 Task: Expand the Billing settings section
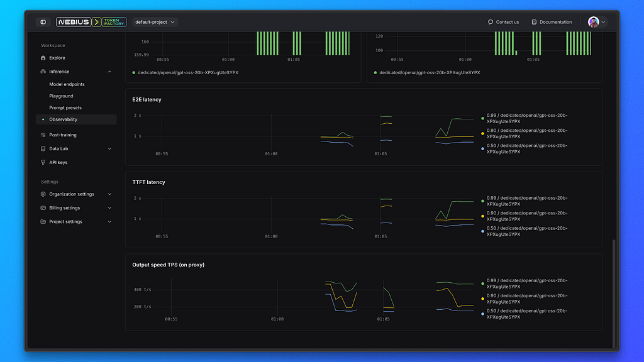point(76,208)
